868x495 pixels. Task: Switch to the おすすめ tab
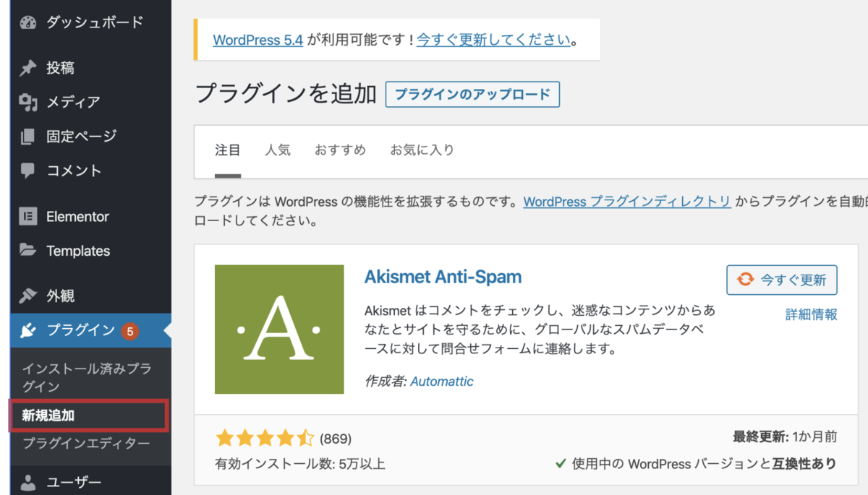click(x=340, y=150)
